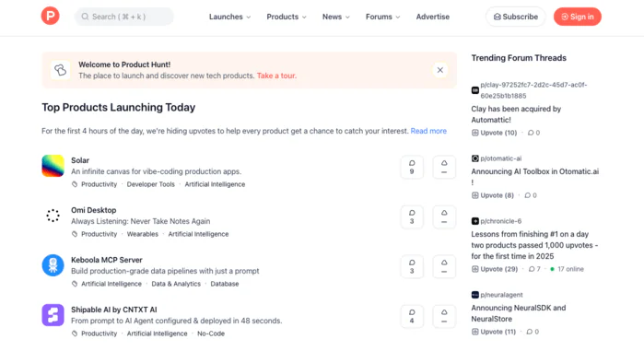
Task: Click the p/otomatic-ai forum avatar icon
Action: tap(475, 158)
